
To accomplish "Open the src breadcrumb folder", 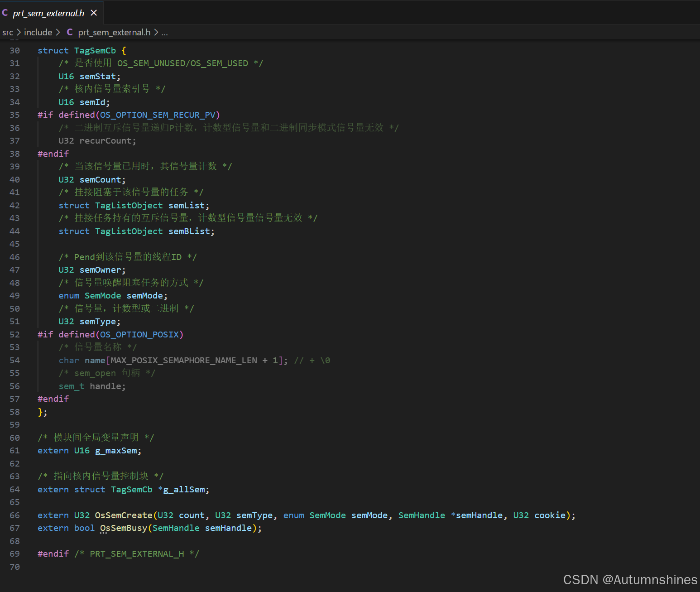I will click(x=8, y=32).
